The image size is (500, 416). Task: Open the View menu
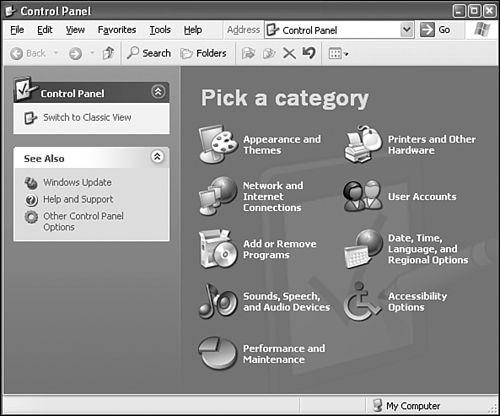pyautogui.click(x=75, y=30)
